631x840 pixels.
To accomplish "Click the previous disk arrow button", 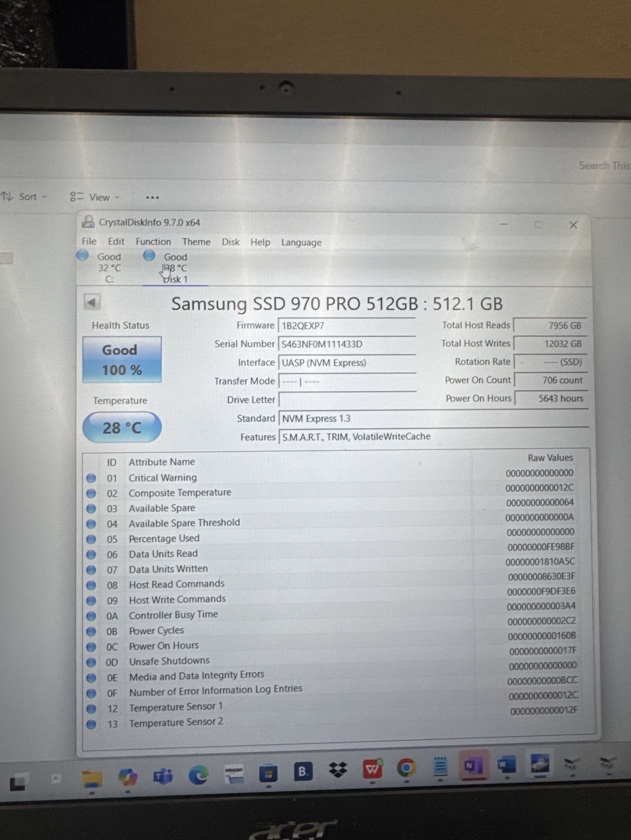I will (x=92, y=302).
